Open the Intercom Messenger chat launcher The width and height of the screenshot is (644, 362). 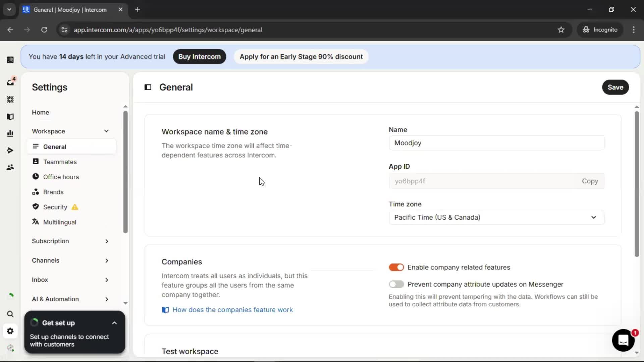(623, 340)
